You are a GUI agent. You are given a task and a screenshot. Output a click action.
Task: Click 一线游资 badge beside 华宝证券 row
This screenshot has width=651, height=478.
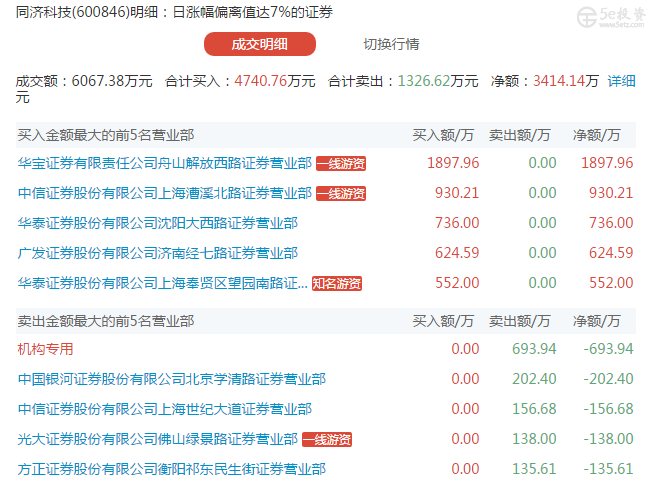click(x=341, y=164)
